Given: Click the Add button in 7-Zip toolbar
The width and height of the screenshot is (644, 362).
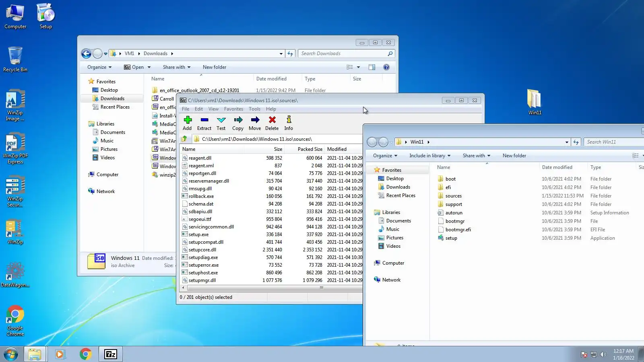Looking at the screenshot, I should coord(187,123).
